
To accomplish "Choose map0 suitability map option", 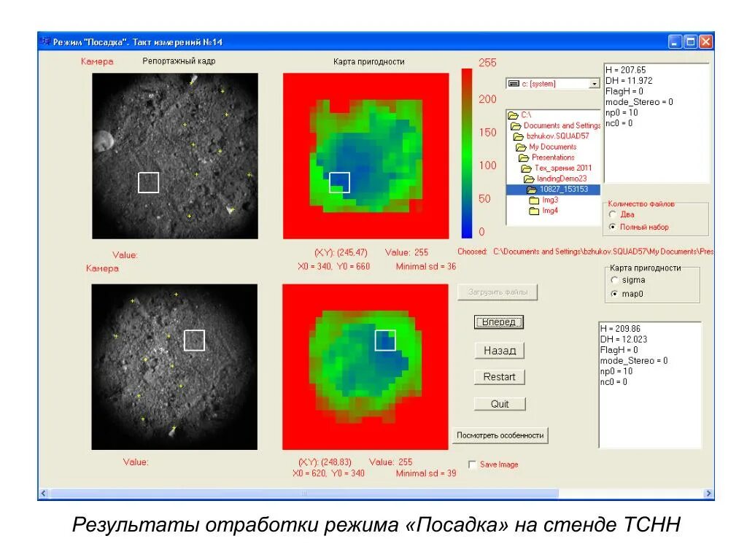I will [614, 294].
